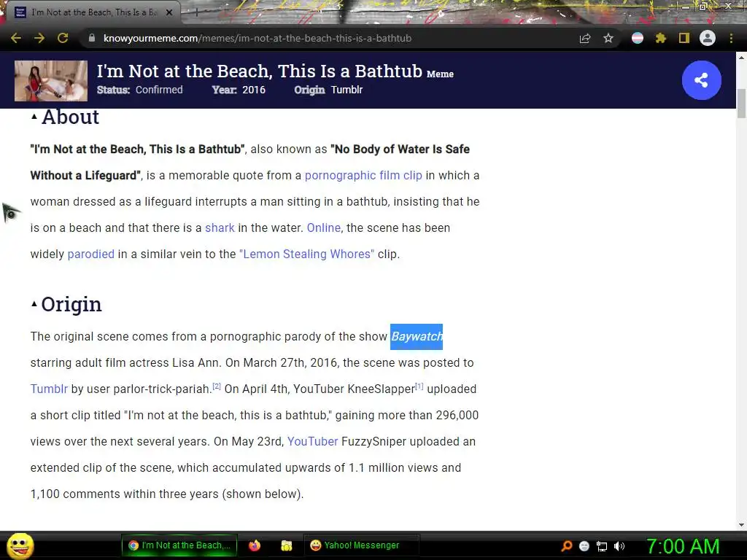This screenshot has width=747, height=560.
Task: Click the round blue share button
Action: pos(701,80)
